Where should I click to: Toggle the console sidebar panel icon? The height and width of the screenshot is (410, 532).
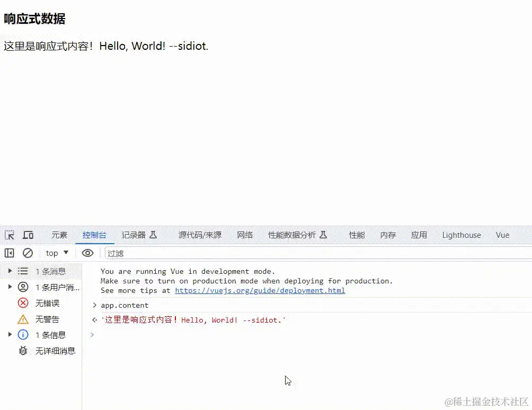pyautogui.click(x=9, y=253)
